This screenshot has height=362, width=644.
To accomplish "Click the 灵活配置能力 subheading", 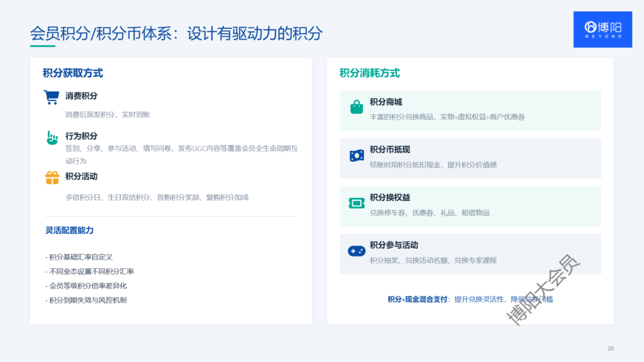I will [69, 230].
